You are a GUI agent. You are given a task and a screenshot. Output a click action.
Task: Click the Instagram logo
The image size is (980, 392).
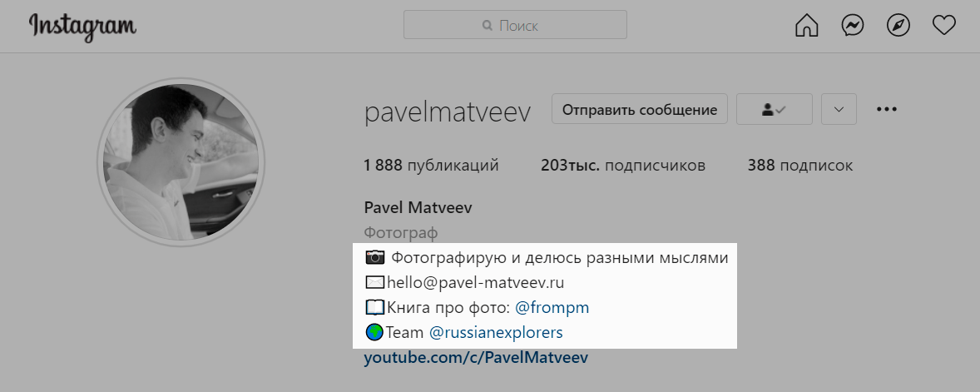(82, 27)
